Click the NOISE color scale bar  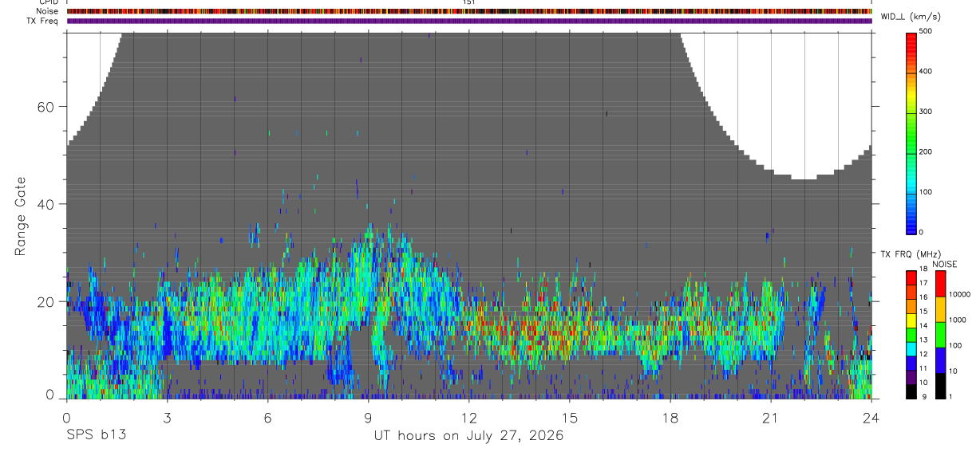tap(939, 335)
